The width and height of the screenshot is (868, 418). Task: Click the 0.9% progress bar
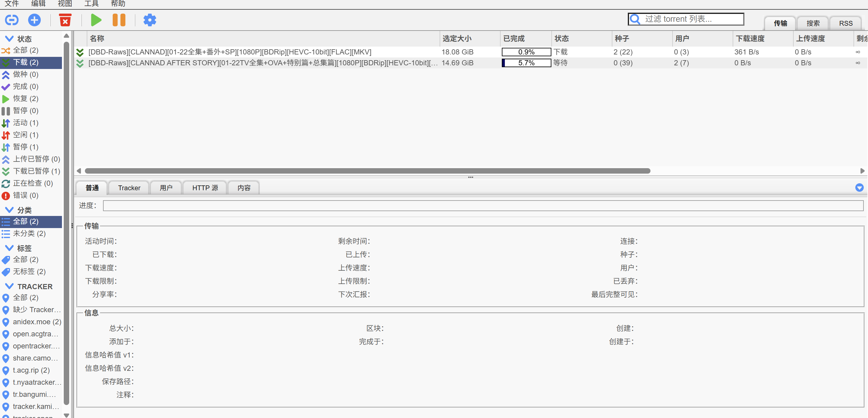(x=526, y=52)
